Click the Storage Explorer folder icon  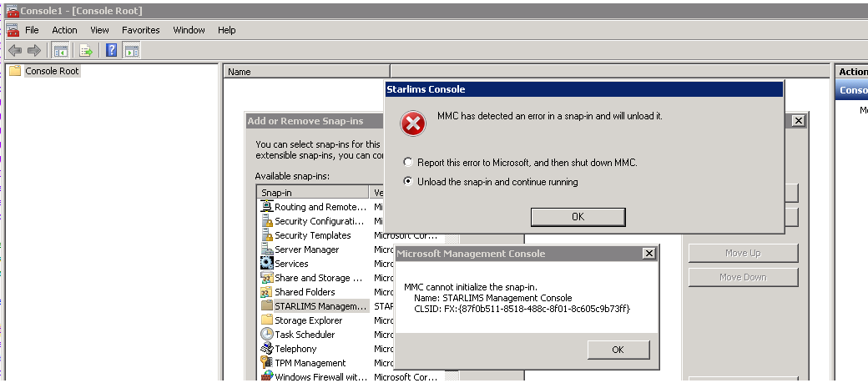[267, 320]
